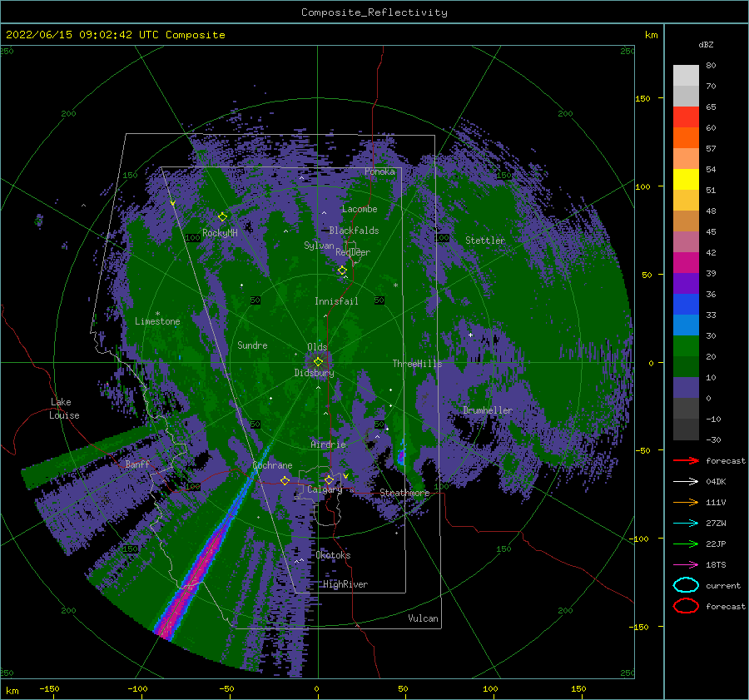Select the Limestone label

click(157, 321)
